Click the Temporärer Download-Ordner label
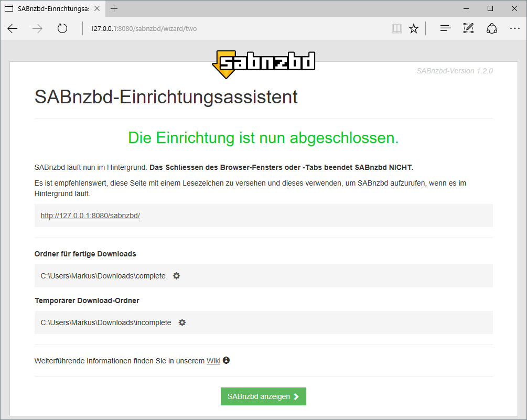Screen dimensions: 527x420 pyautogui.click(x=87, y=300)
